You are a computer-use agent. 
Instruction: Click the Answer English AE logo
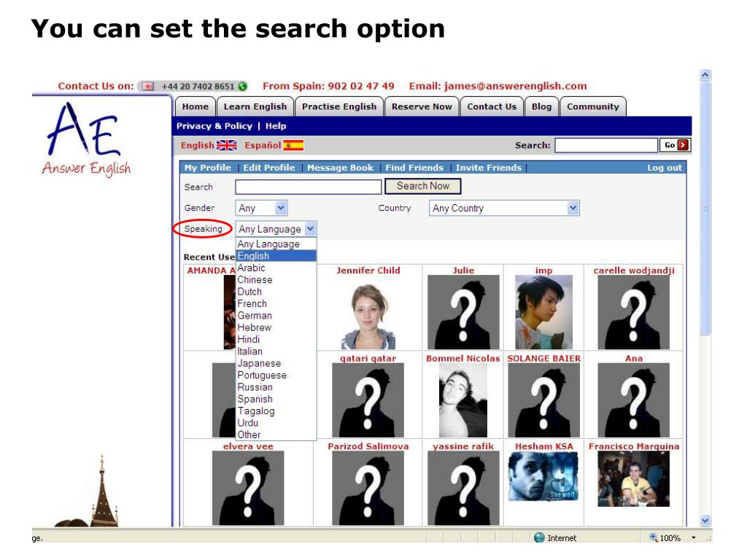point(86,139)
